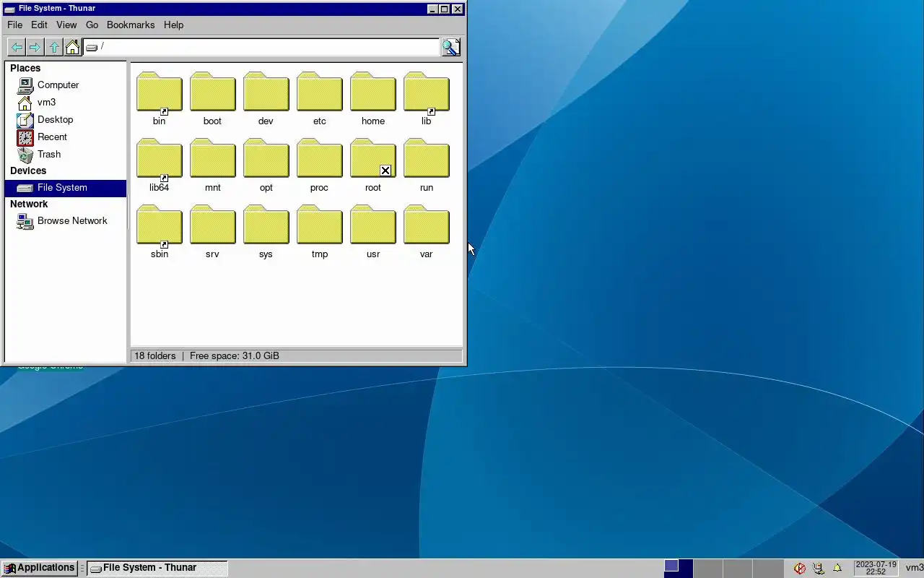Image resolution: width=924 pixels, height=578 pixels.
Task: Switch to the second workspace in pager
Action: click(x=708, y=568)
